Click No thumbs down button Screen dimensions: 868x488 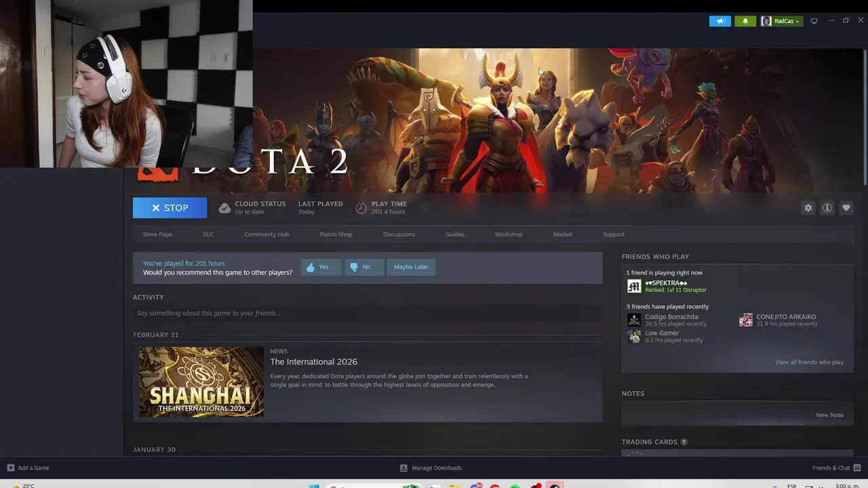(x=363, y=267)
